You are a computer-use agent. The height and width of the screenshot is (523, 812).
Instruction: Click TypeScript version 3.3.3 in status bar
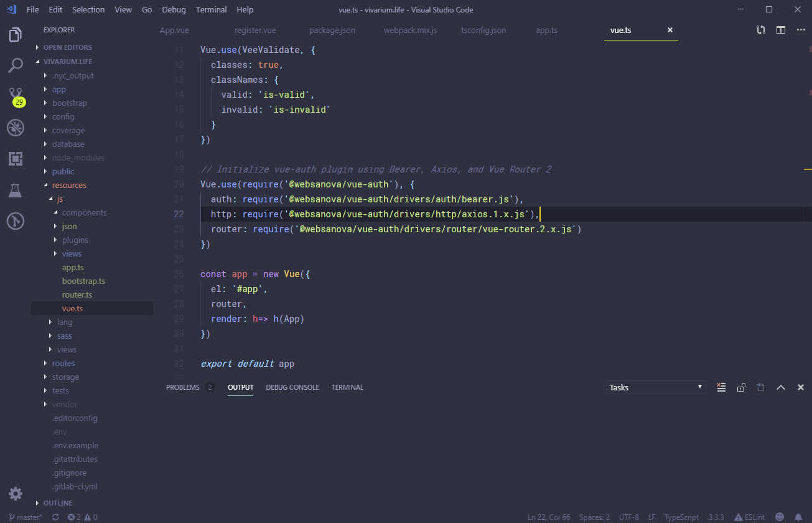tap(716, 517)
